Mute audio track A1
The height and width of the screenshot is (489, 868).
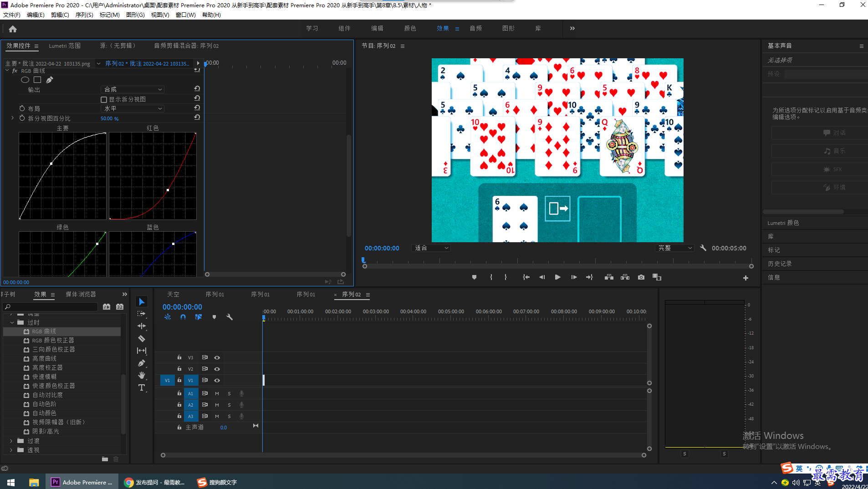click(217, 393)
